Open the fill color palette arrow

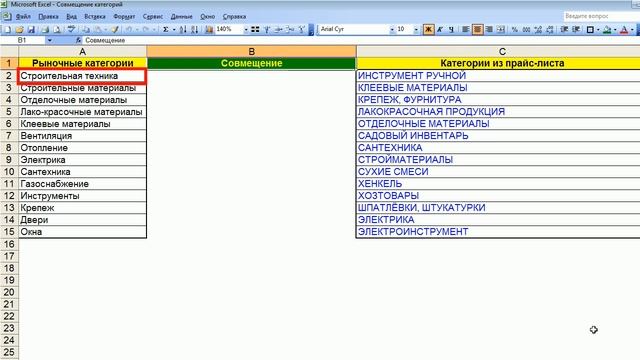615,30
